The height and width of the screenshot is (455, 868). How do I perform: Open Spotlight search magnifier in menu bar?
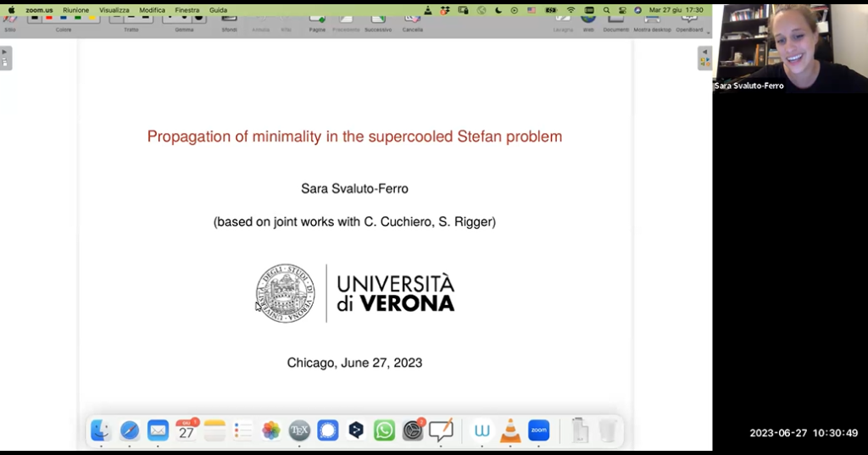tap(607, 10)
